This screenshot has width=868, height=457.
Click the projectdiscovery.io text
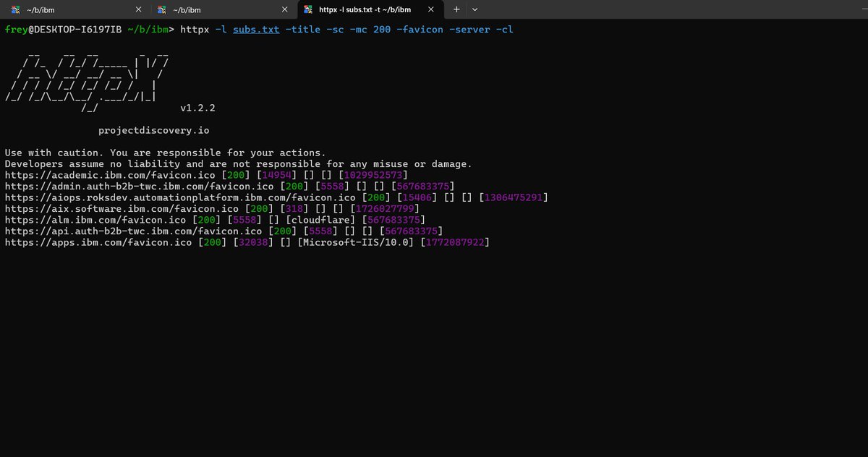click(x=154, y=131)
